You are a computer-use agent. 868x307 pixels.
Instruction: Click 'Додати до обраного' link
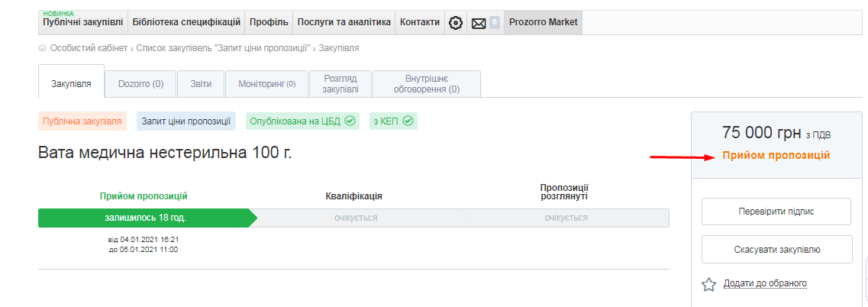pos(765,284)
